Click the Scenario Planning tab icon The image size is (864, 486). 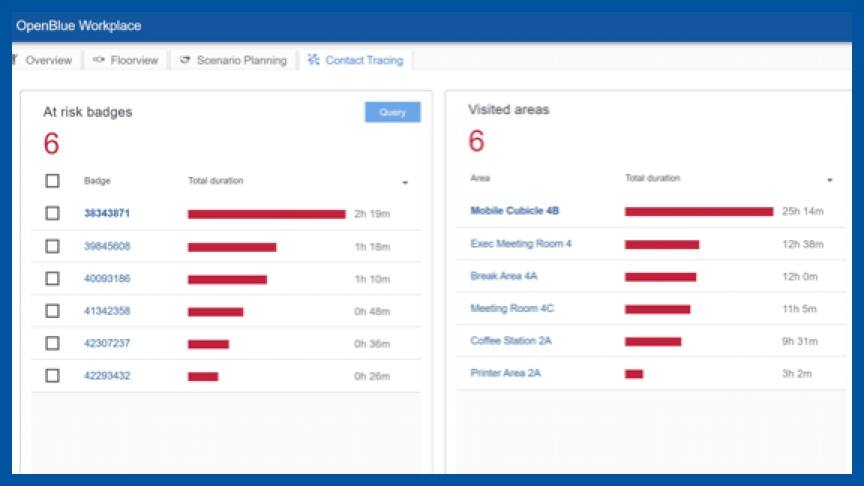(x=185, y=60)
